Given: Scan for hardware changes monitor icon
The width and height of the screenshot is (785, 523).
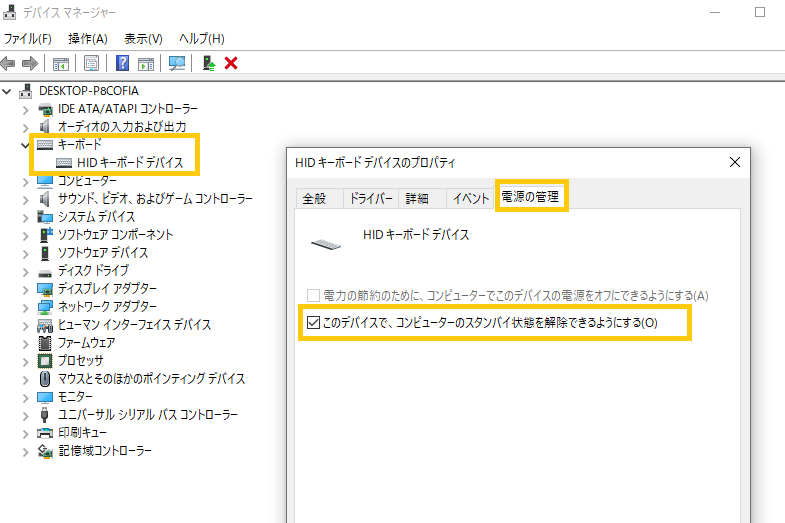Looking at the screenshot, I should [177, 63].
